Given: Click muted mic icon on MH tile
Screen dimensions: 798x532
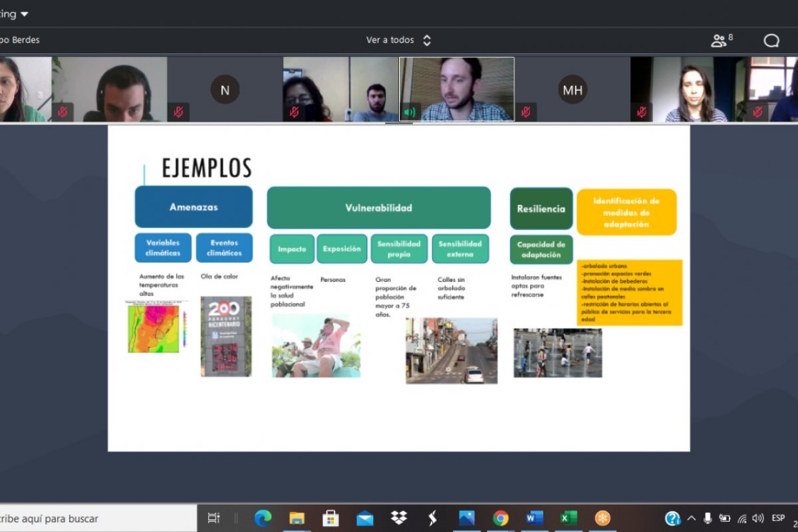Looking at the screenshot, I should pos(526,112).
